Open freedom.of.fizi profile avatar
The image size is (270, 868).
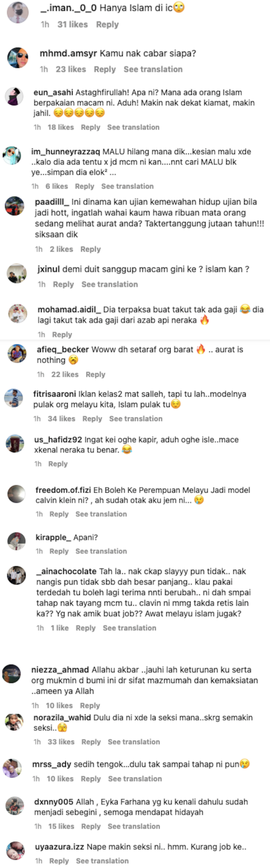tap(16, 494)
